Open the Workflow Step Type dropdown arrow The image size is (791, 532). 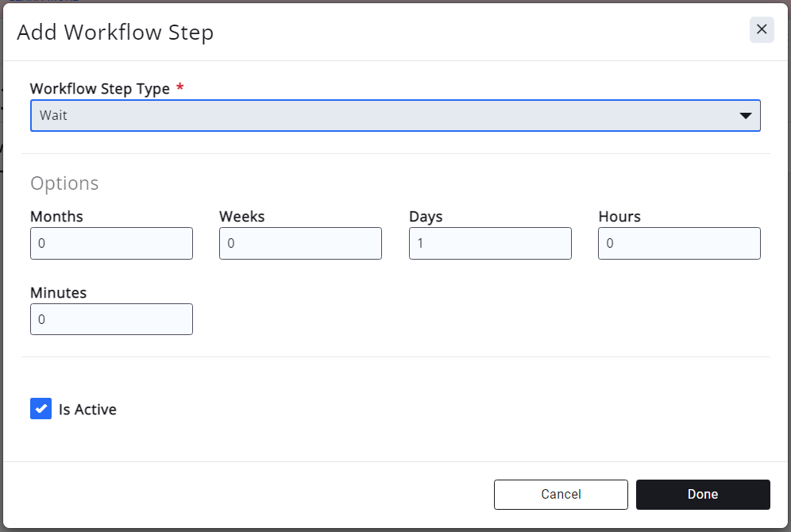pos(745,115)
